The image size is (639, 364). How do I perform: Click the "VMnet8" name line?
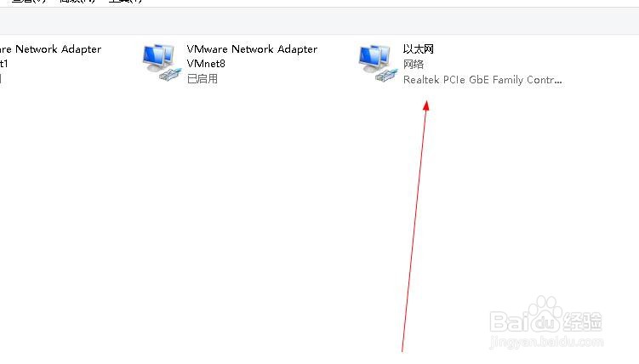pos(206,64)
